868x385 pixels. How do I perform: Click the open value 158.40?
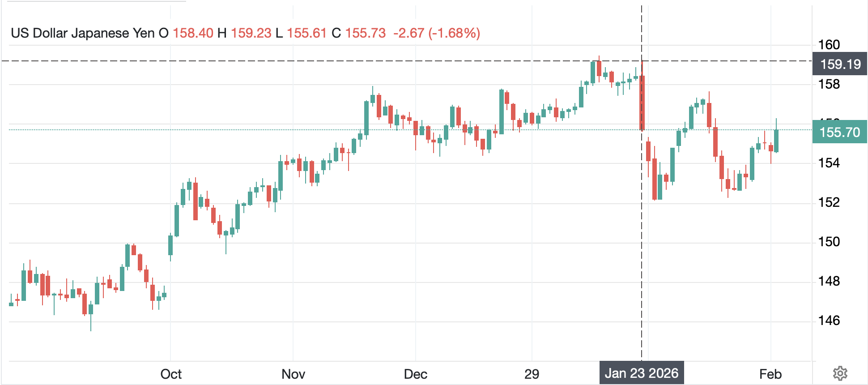pos(193,33)
